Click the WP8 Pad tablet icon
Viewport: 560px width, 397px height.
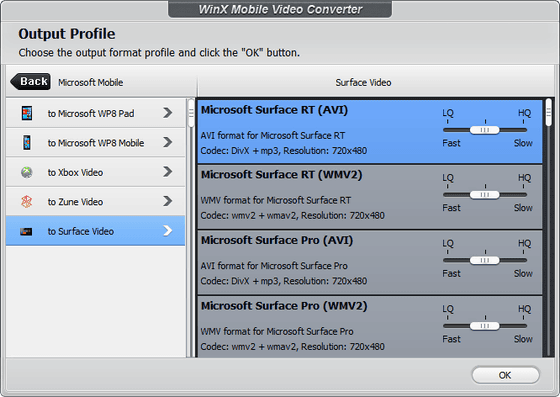click(x=27, y=113)
